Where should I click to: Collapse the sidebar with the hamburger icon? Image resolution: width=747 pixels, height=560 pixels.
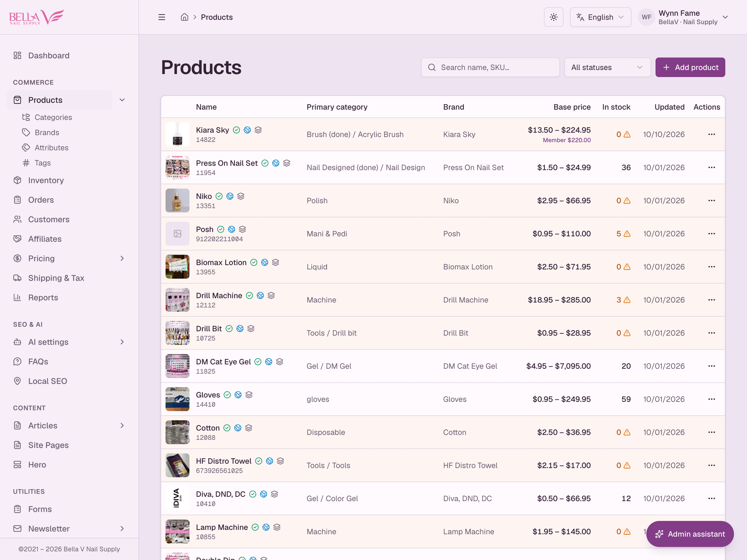point(162,17)
